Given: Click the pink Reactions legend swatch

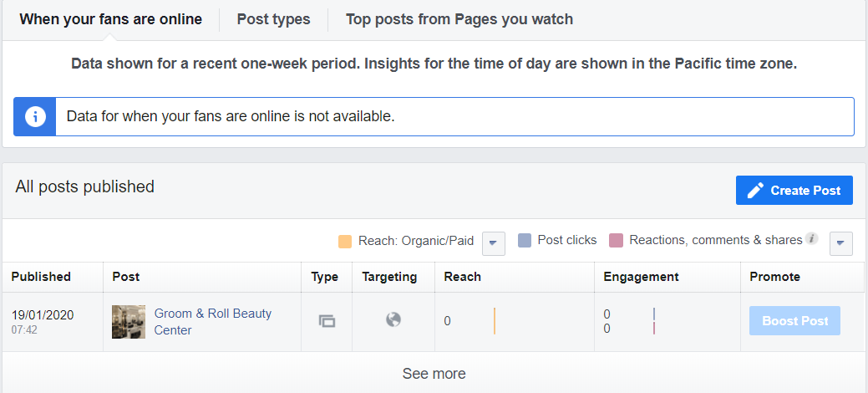Looking at the screenshot, I should point(617,241).
